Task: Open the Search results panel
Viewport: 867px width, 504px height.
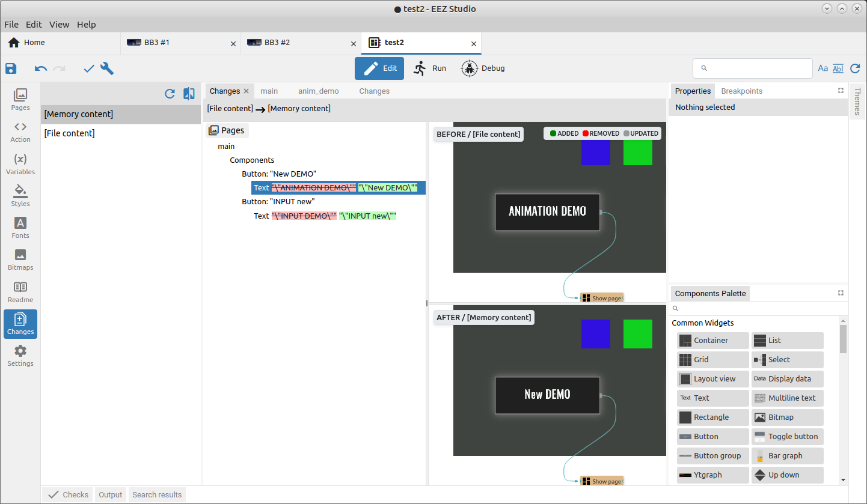Action: [x=157, y=495]
